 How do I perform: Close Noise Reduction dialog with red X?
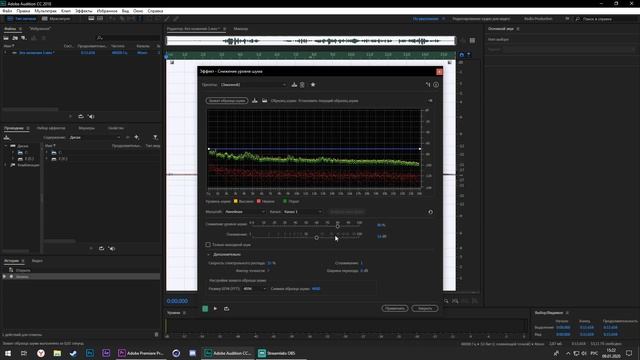tap(439, 71)
